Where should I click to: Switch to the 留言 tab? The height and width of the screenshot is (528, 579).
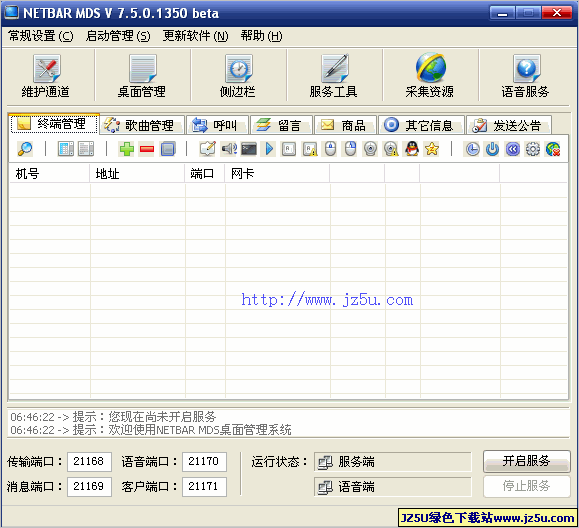pos(282,125)
